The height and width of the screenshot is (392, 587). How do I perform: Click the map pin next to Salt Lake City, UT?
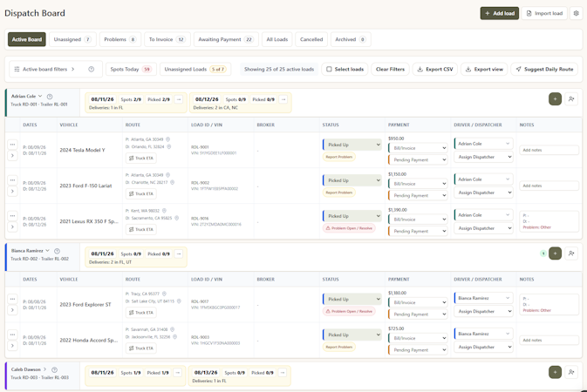pyautogui.click(x=179, y=301)
